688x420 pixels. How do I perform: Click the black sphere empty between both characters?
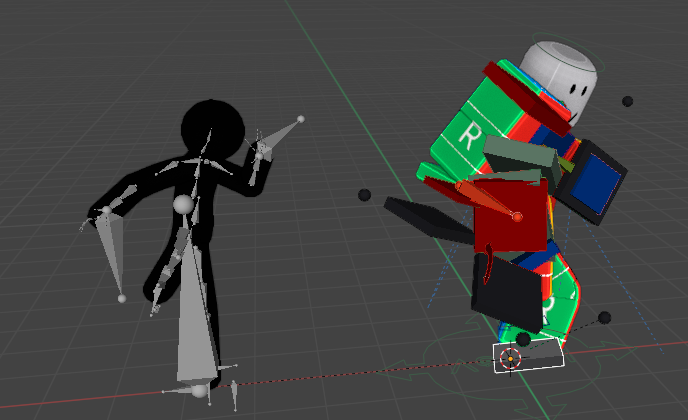click(364, 195)
